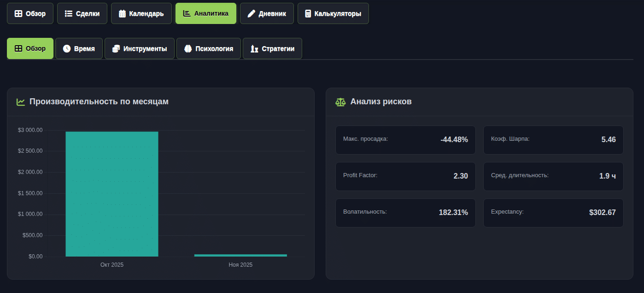The width and height of the screenshot is (644, 293).
Task: Go to the Дневник section
Action: 266,14
